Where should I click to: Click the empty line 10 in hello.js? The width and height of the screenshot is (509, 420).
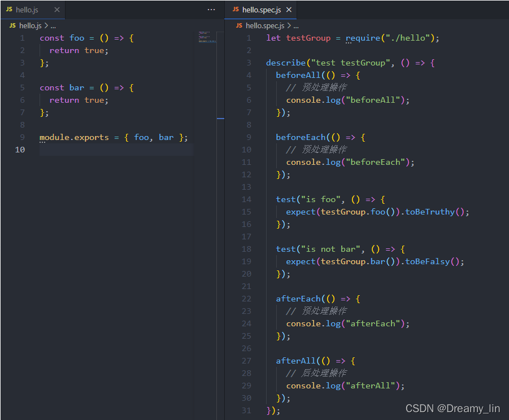116,150
